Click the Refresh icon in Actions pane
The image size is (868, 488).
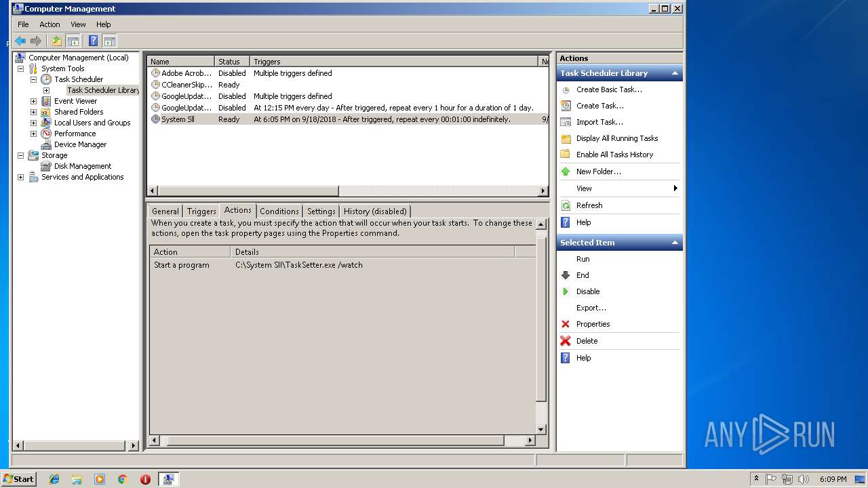(x=566, y=205)
